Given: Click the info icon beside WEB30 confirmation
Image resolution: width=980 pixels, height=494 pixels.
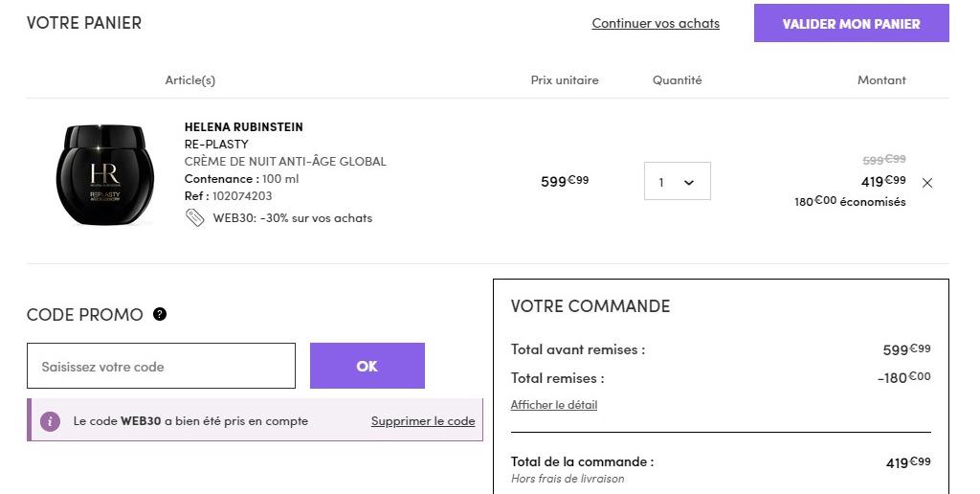Looking at the screenshot, I should (x=50, y=421).
